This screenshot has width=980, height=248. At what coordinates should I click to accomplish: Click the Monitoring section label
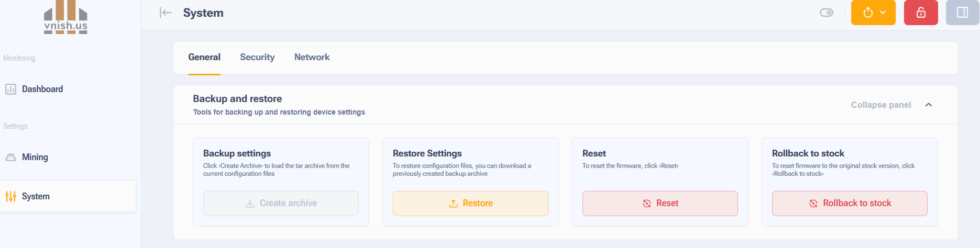point(19,58)
